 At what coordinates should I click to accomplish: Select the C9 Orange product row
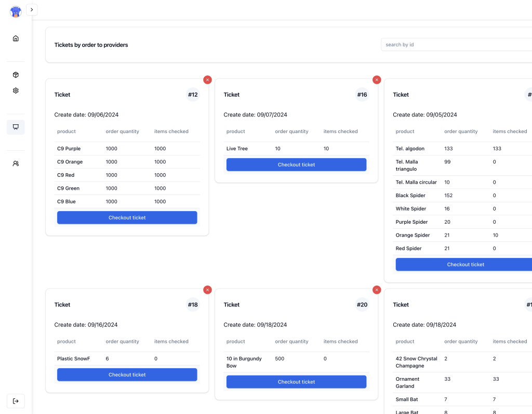[127, 162]
